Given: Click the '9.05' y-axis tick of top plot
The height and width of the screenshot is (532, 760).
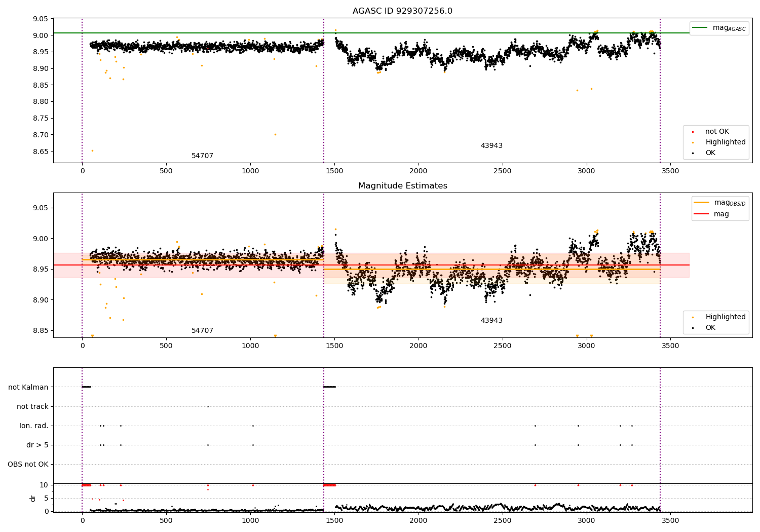Looking at the screenshot, I should [40, 19].
